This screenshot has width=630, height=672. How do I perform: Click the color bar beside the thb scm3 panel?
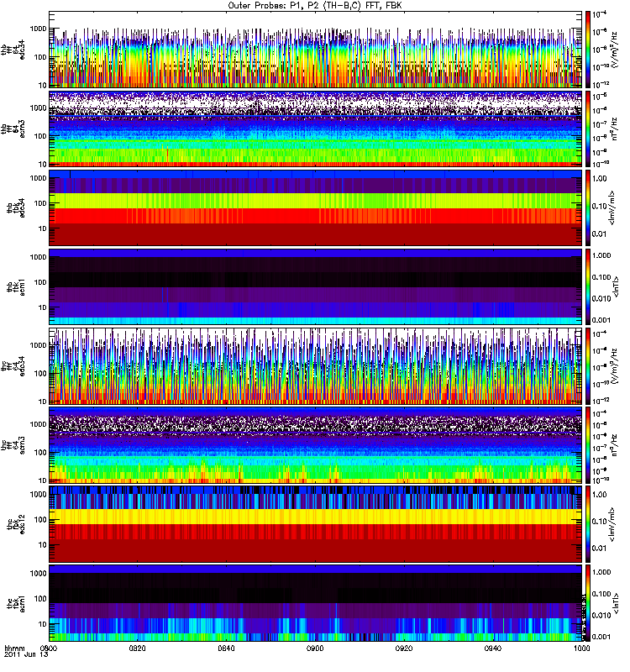pos(589,129)
